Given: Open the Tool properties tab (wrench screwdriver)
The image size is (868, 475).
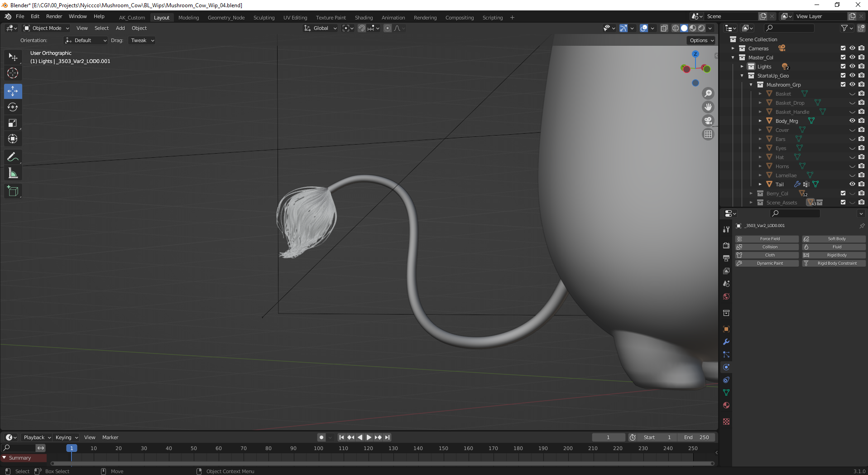Looking at the screenshot, I should pos(726,229).
